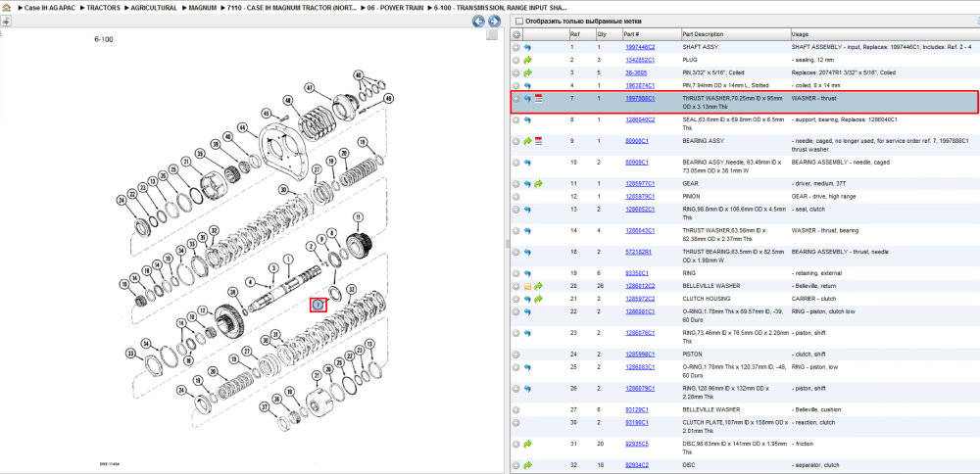Click the 'PISTON' description cell
Screen dimensions: 980x474
click(x=692, y=355)
